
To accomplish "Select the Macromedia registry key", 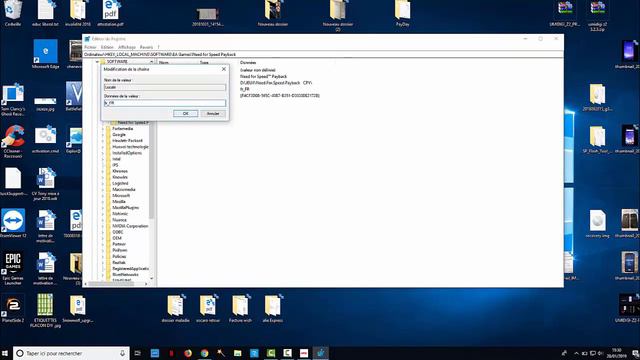I will (x=124, y=189).
